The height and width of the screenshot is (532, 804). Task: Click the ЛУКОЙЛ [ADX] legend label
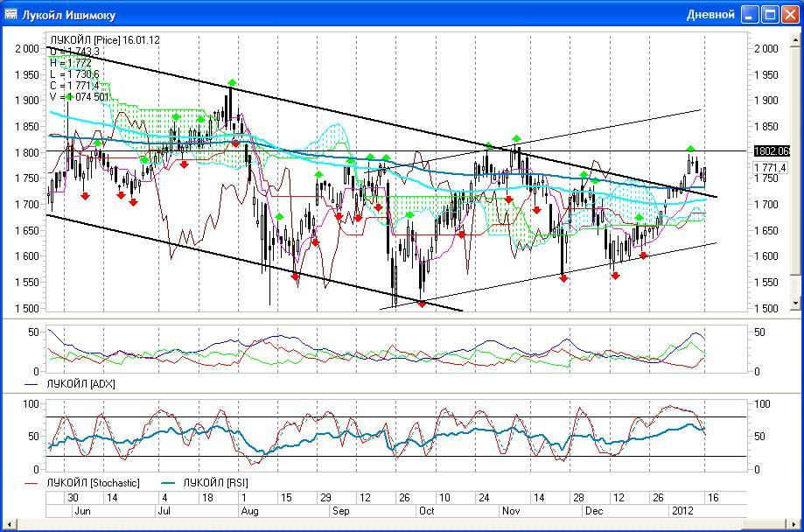click(x=81, y=384)
